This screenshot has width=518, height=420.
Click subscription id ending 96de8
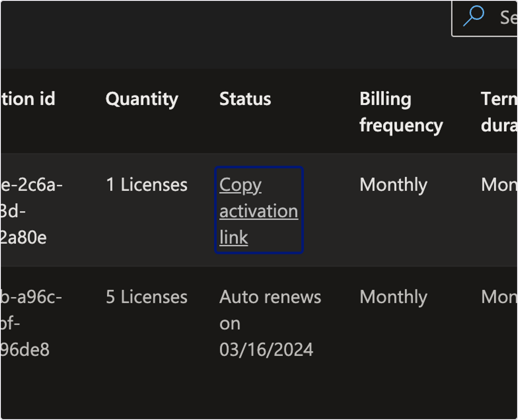point(31,323)
